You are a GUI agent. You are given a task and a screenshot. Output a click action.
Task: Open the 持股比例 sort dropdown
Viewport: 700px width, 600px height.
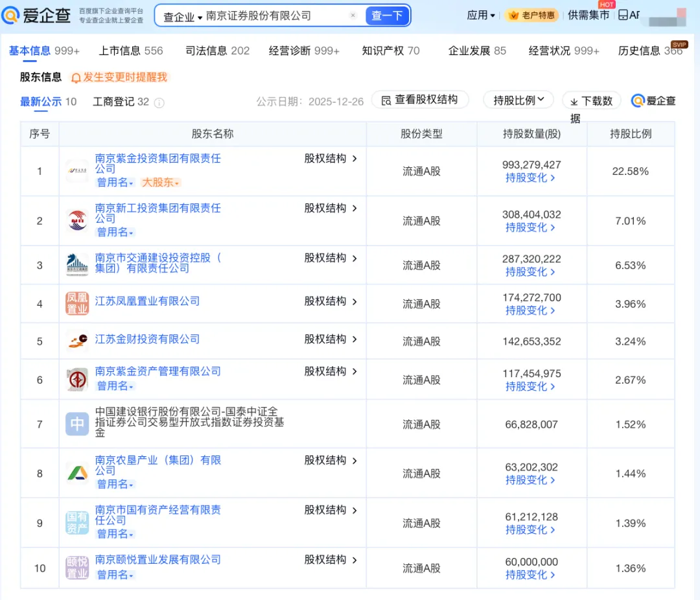[519, 100]
